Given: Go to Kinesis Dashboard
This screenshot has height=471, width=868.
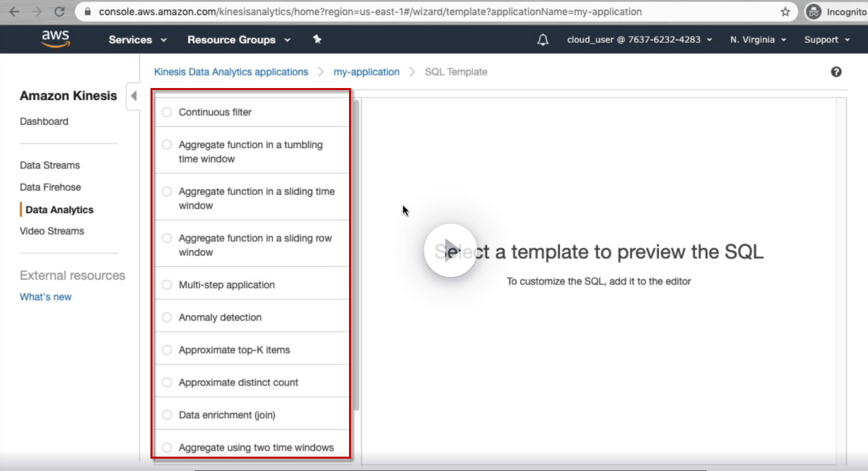Looking at the screenshot, I should point(44,121).
